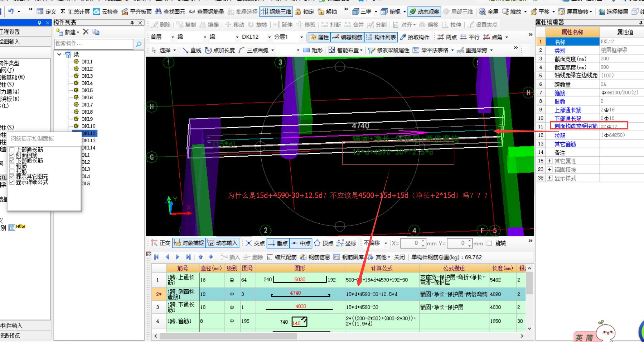Click 关闭 in rebar table toolbar
Image resolution: width=644 pixels, height=342 pixels.
point(399,257)
